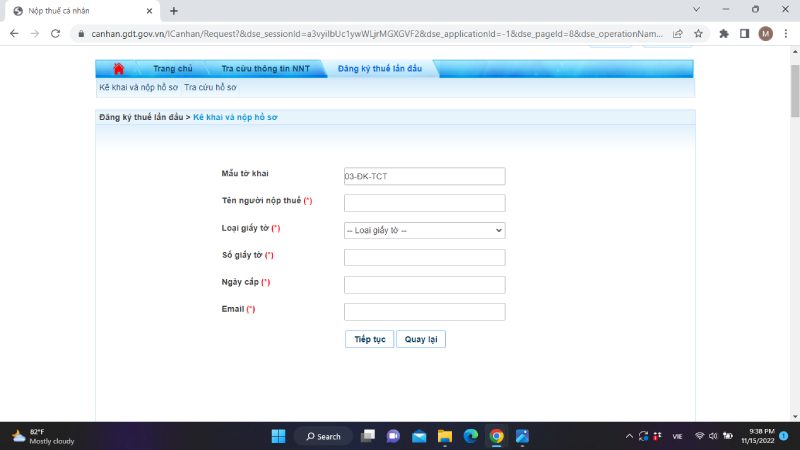Open the Mail app on taskbar

(419, 436)
